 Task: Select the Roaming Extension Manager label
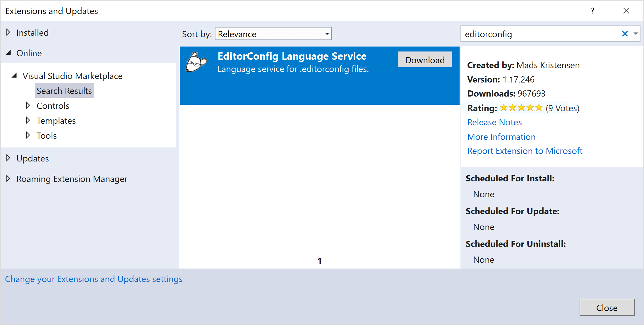(72, 179)
